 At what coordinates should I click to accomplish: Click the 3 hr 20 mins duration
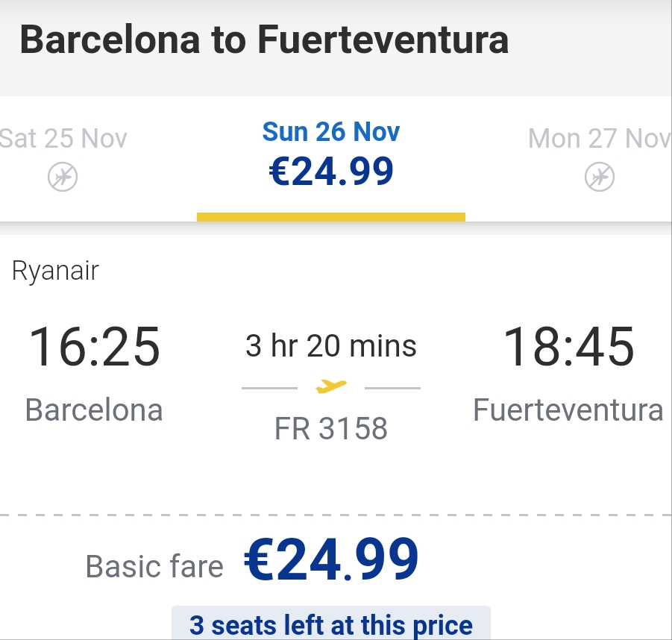331,345
